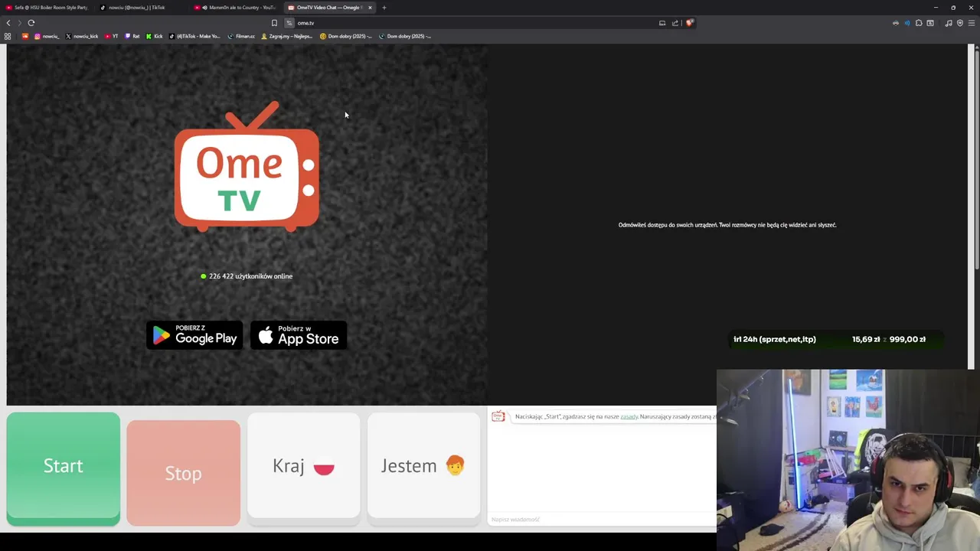Switch to 'Sefa @ HSU Boiler Room' tab

pyautogui.click(x=47, y=8)
